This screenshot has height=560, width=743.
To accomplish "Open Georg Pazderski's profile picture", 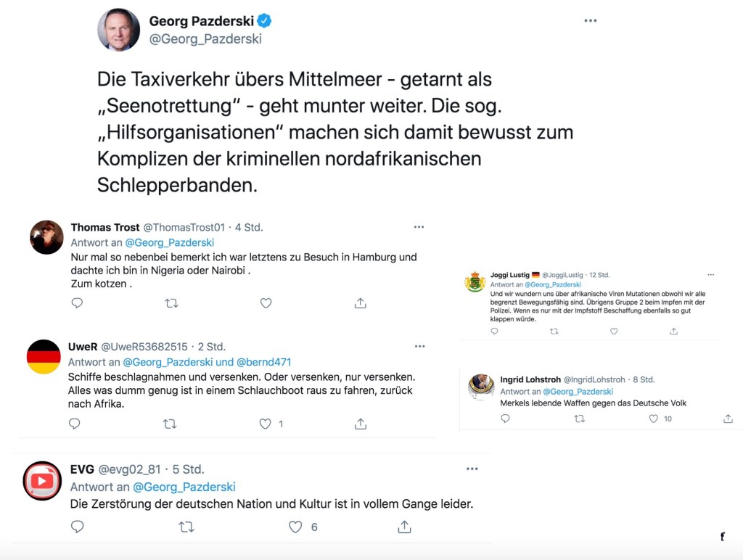I will pos(118,30).
